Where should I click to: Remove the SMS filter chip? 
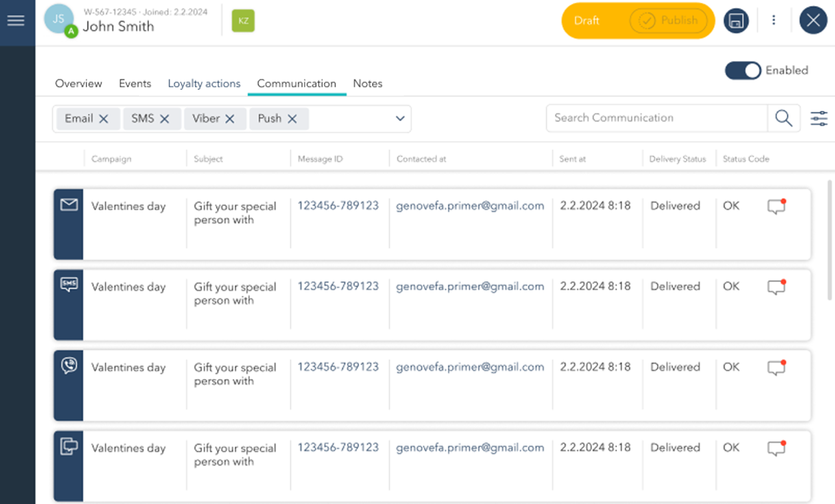pos(164,119)
